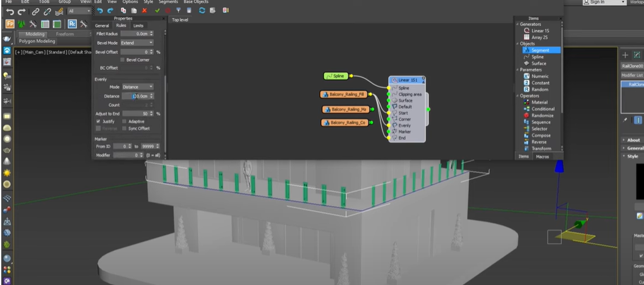Click the Balcony_Railing_Fill segment node
Screen dimensions: 644x285
coord(343,95)
